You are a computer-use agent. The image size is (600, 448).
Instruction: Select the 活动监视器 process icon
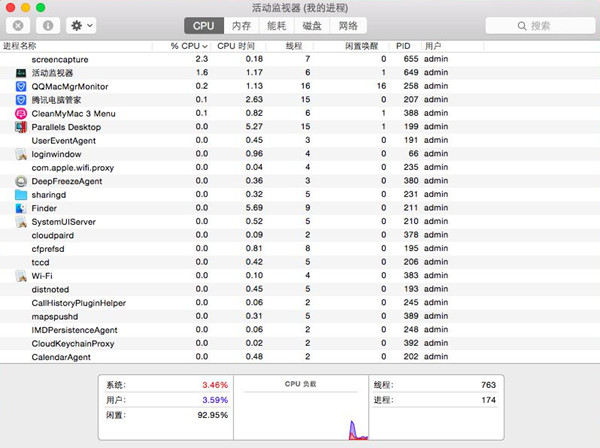click(x=22, y=73)
